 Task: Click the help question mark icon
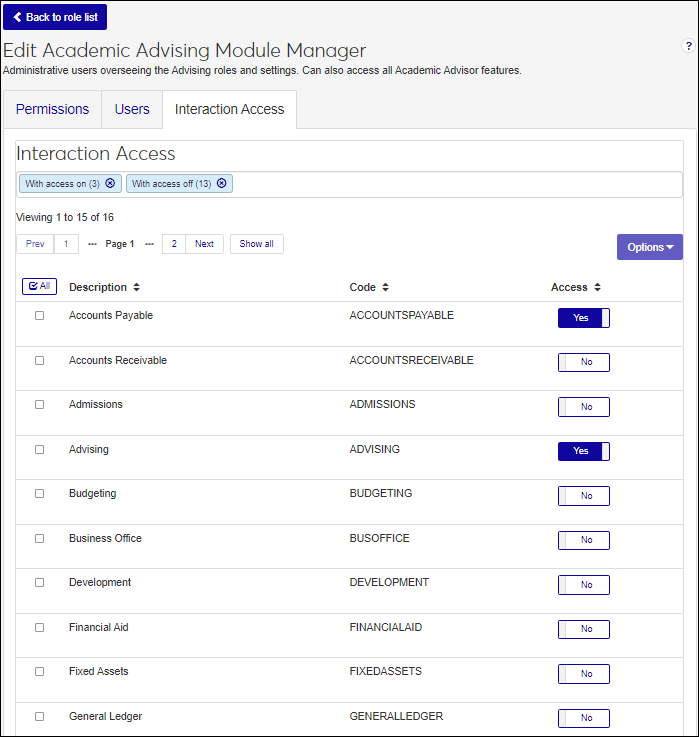click(x=688, y=46)
